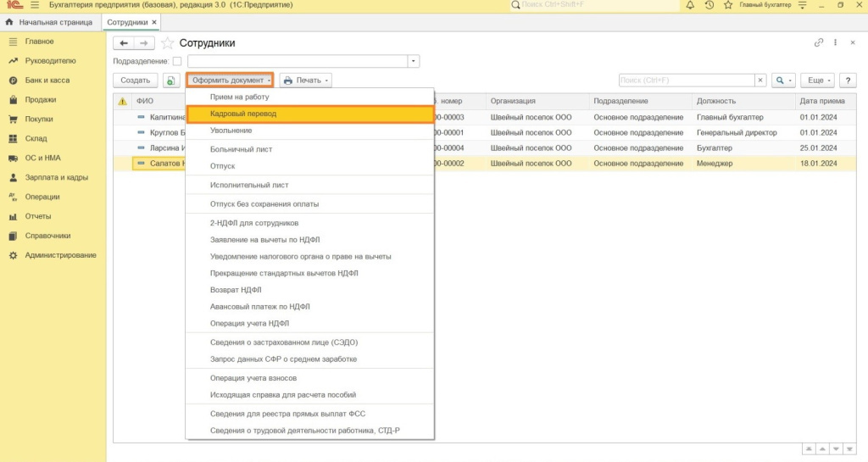868x462 pixels.
Task: Close the Сотрудники tab
Action: [x=154, y=21]
